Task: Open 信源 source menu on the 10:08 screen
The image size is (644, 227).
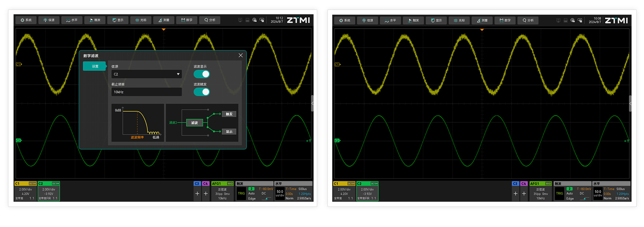Action: click(367, 21)
